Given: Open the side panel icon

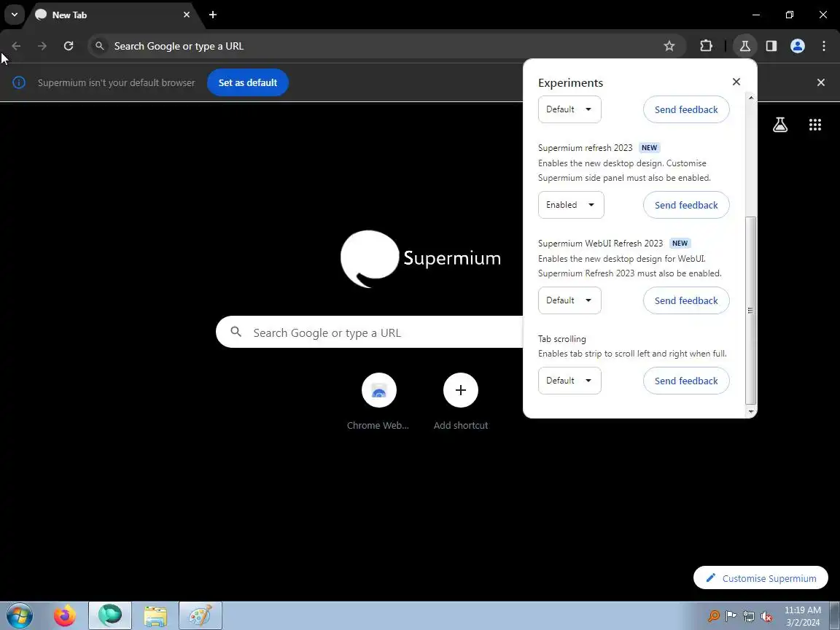Looking at the screenshot, I should pyautogui.click(x=771, y=46).
